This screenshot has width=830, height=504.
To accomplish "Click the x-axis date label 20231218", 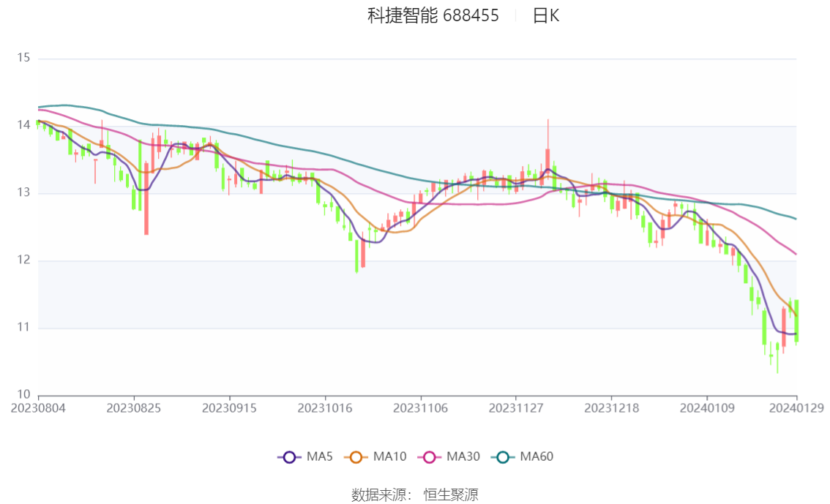I will (611, 408).
